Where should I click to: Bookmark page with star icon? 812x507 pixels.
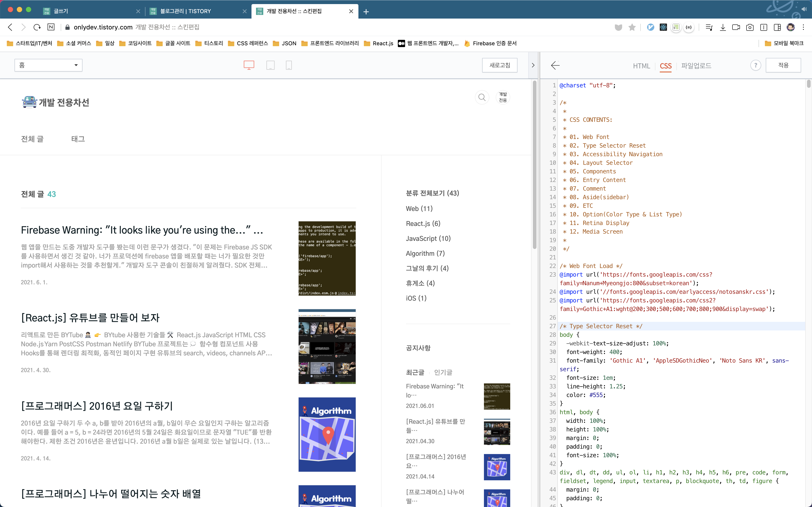click(x=632, y=27)
